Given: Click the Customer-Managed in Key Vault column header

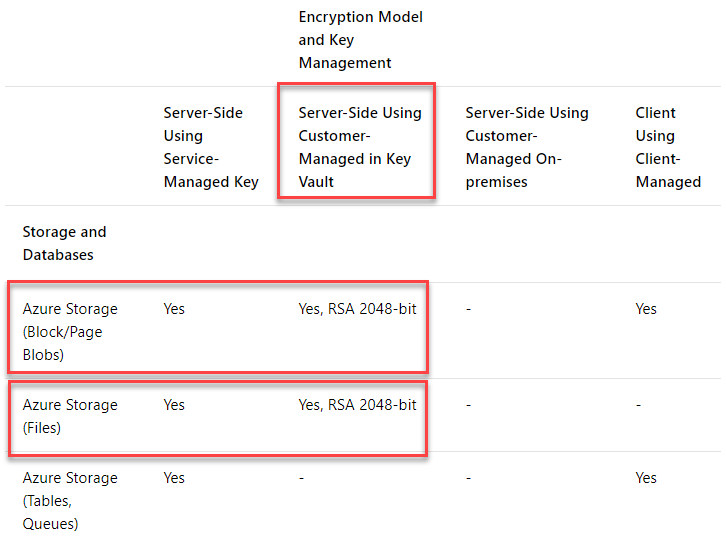Looking at the screenshot, I should click(359, 147).
